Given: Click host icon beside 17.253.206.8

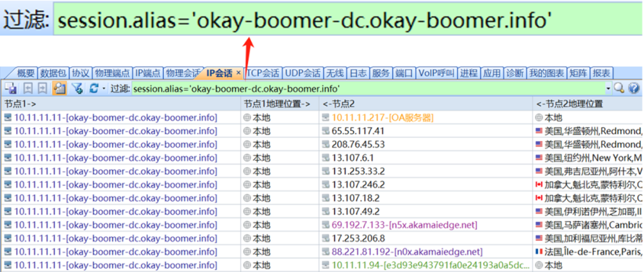Looking at the screenshot, I should point(326,239).
